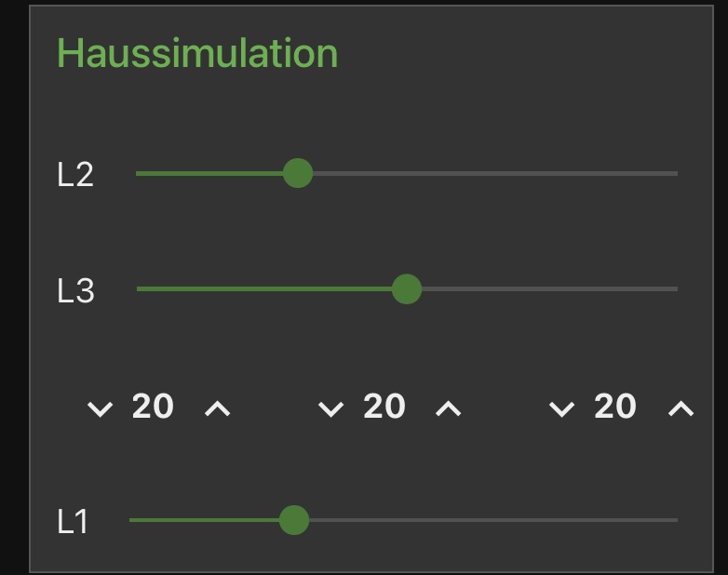Click the decrease chevron of the left stepper
This screenshot has width=728, height=575.
pyautogui.click(x=100, y=408)
